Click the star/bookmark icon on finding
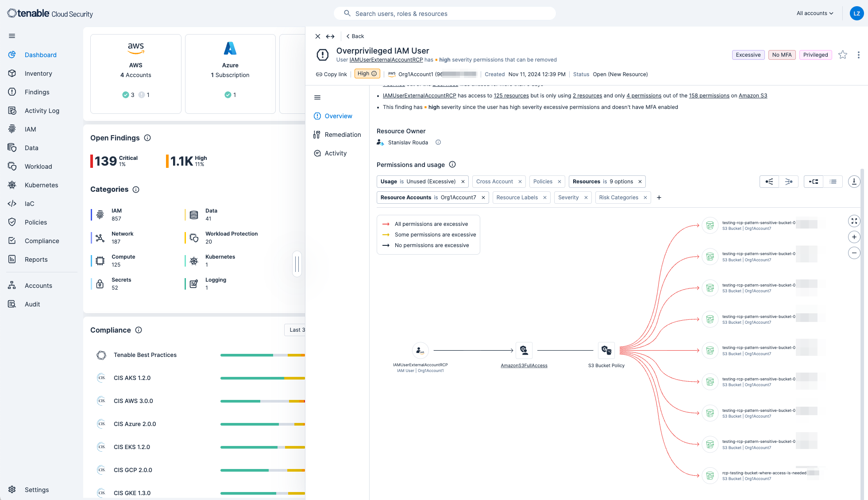 click(x=843, y=54)
